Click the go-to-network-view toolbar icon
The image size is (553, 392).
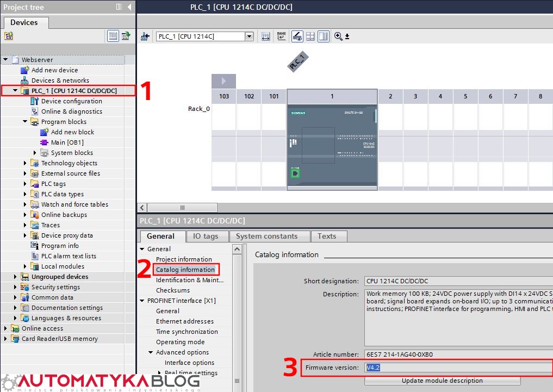tap(145, 36)
